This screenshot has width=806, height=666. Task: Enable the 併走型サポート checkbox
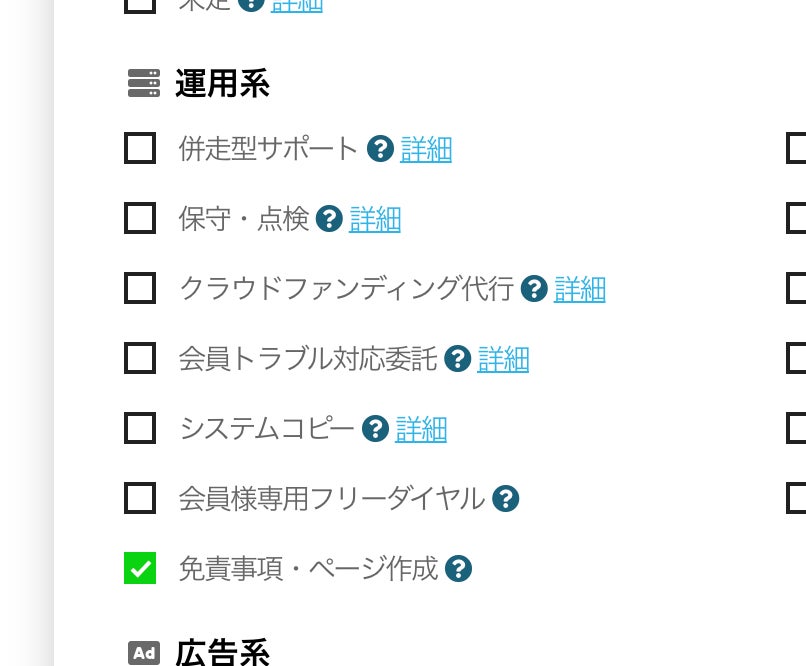tap(140, 149)
